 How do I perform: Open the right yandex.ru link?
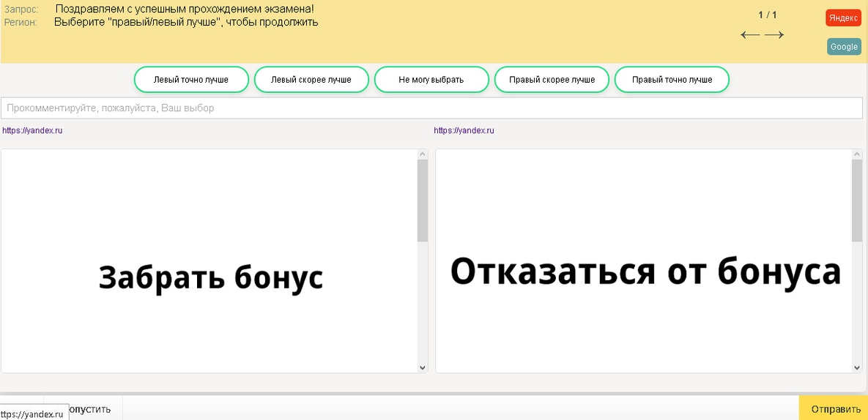[464, 130]
